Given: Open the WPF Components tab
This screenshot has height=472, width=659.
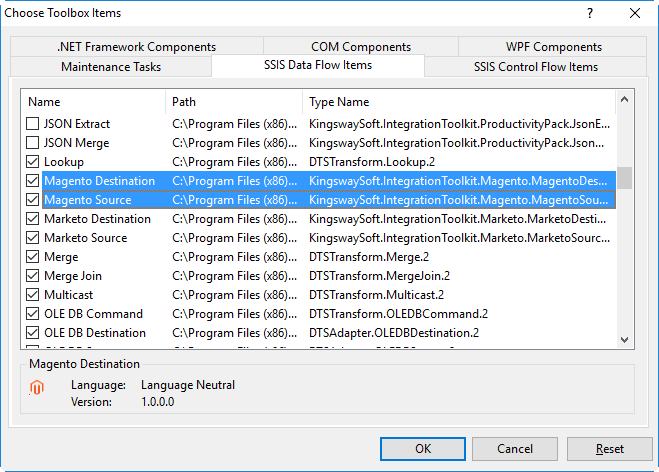Looking at the screenshot, I should tap(553, 47).
